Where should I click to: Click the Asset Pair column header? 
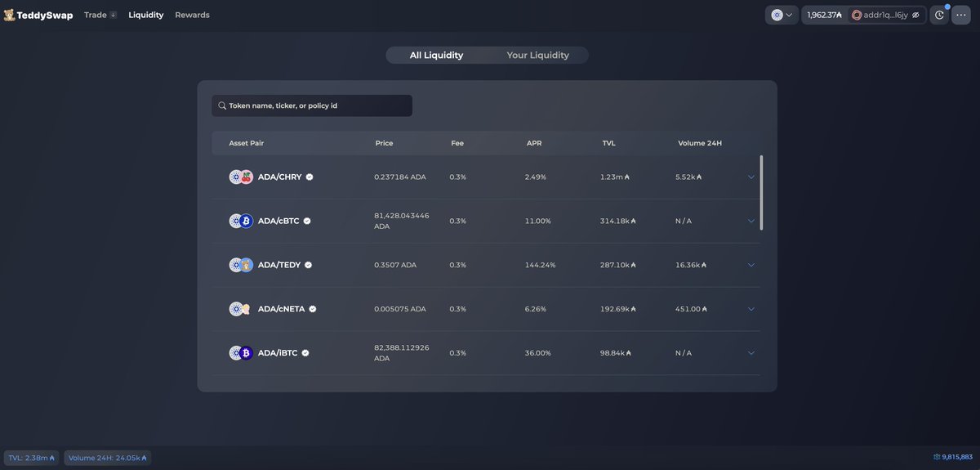pos(247,143)
